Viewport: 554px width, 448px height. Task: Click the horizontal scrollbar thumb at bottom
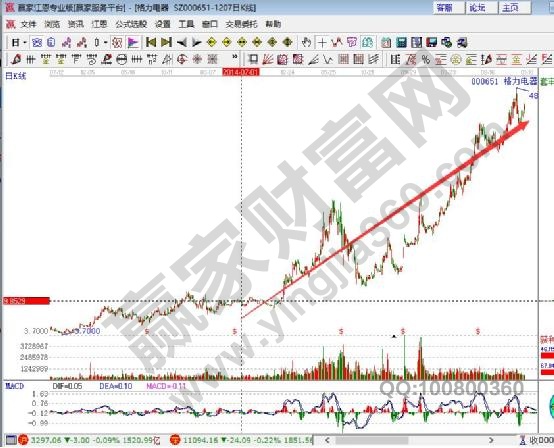(372, 440)
